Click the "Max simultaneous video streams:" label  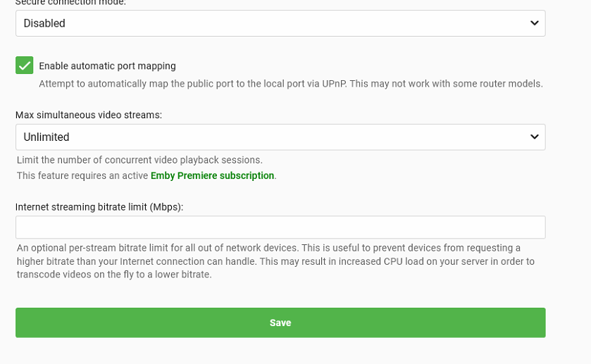89,114
